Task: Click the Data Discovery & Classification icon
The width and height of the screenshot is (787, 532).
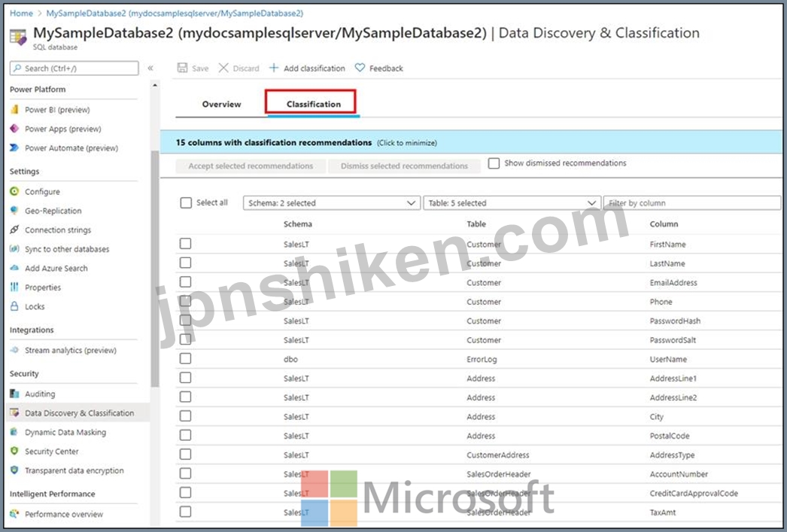Action: (14, 412)
